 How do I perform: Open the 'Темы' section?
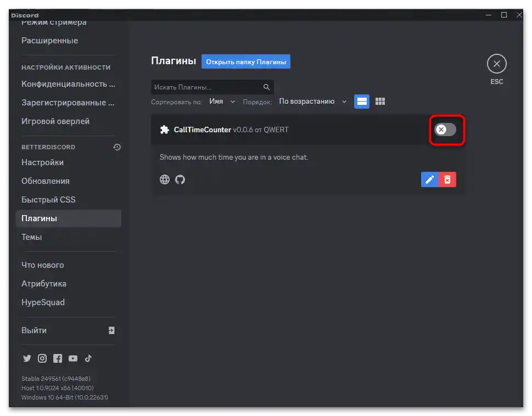(x=69, y=237)
